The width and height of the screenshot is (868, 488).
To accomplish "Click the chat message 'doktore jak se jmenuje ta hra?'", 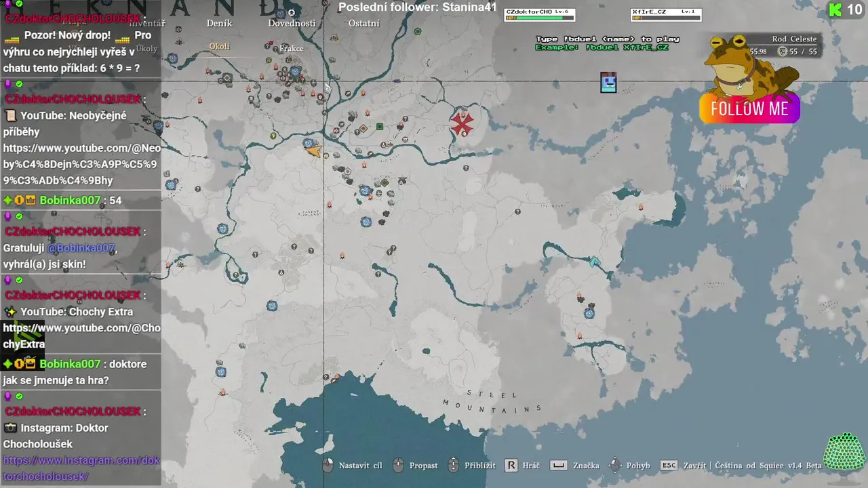I will click(x=75, y=372).
